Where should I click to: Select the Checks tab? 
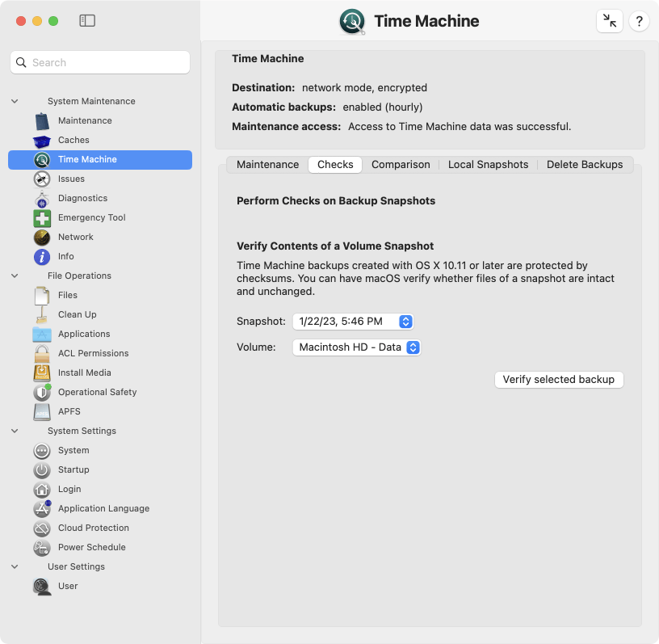coord(335,165)
